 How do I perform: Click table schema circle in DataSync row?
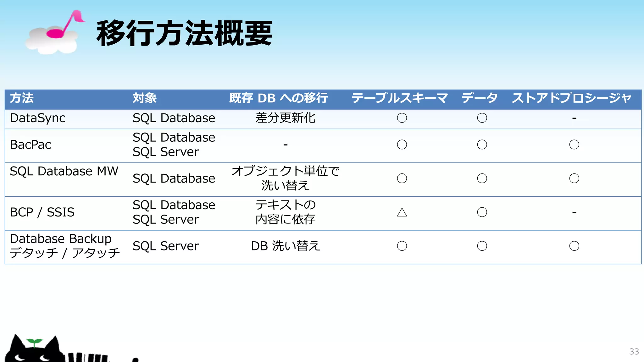point(402,118)
